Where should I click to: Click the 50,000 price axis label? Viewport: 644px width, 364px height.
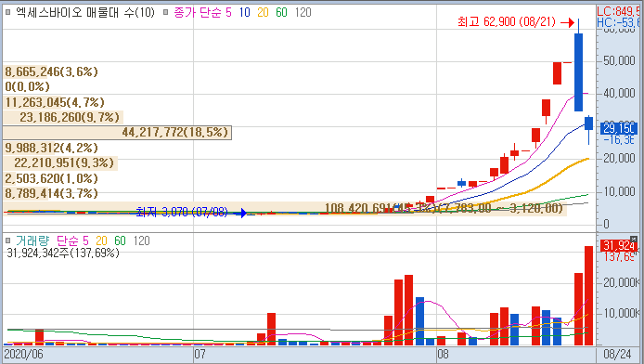pos(619,60)
